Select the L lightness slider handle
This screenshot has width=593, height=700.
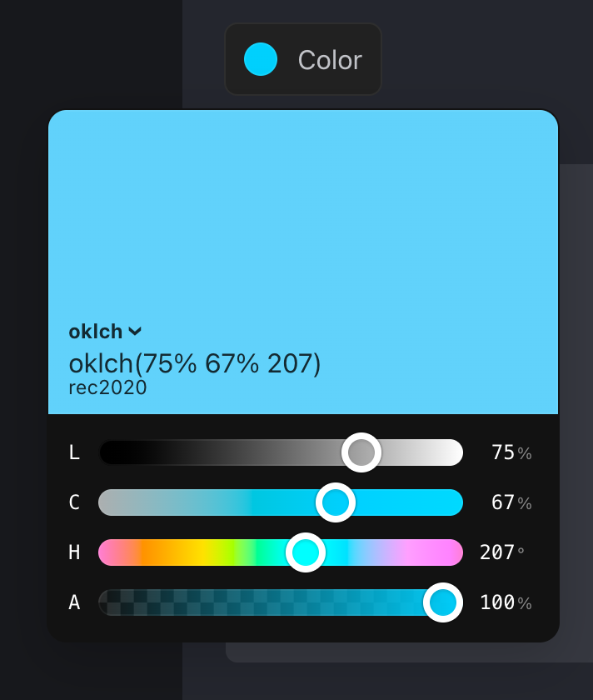tap(361, 452)
